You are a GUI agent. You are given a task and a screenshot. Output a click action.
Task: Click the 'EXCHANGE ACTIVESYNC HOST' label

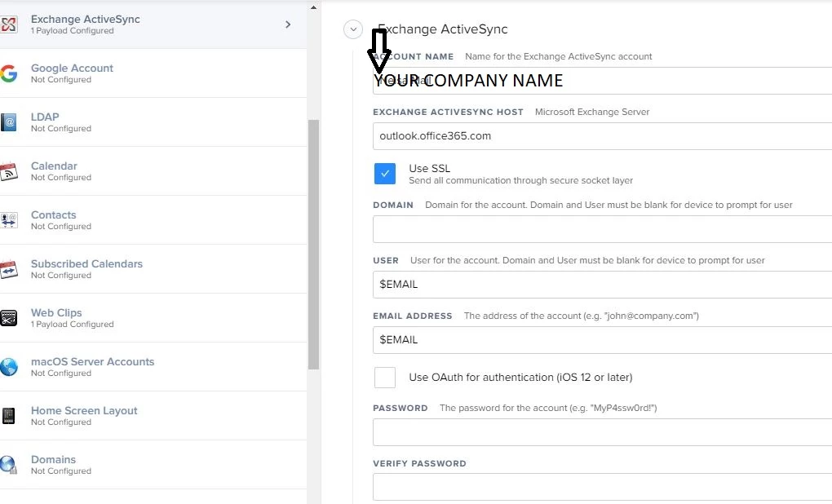tap(448, 112)
